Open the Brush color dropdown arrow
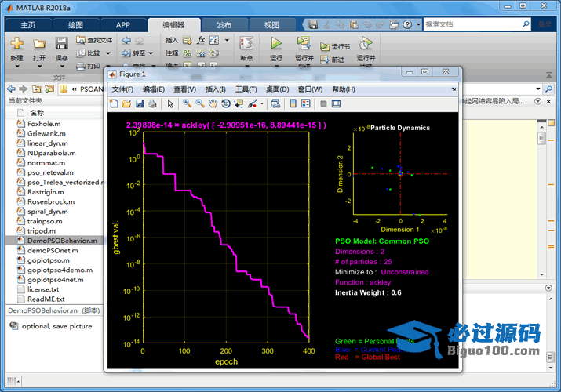The image size is (561, 392). (262, 104)
